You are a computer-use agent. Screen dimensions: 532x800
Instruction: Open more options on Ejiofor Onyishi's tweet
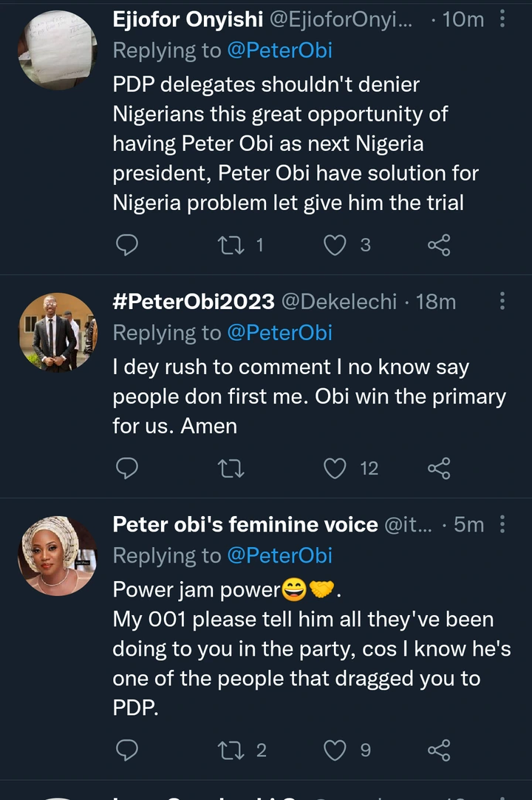click(502, 19)
